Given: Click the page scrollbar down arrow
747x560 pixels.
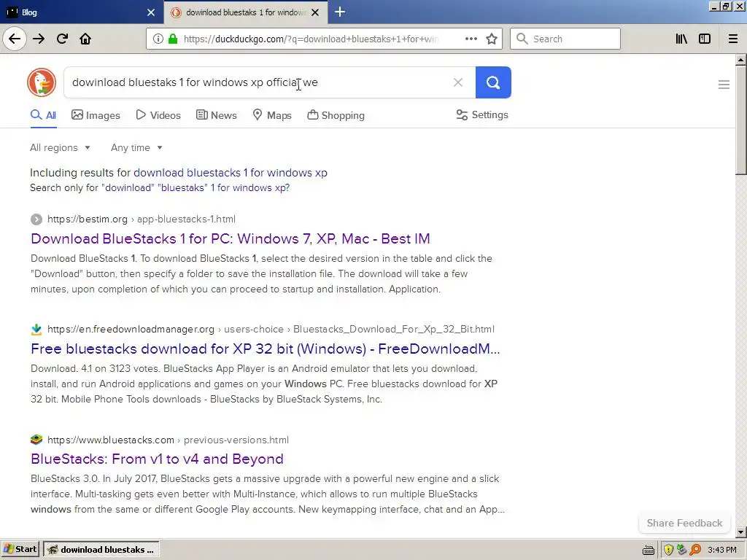Looking at the screenshot, I should click(741, 532).
